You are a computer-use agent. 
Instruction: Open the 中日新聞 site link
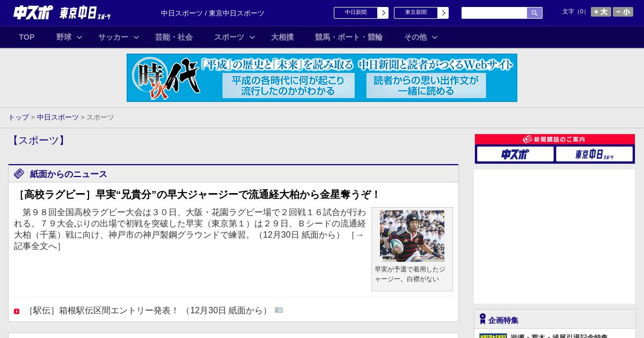[356, 13]
